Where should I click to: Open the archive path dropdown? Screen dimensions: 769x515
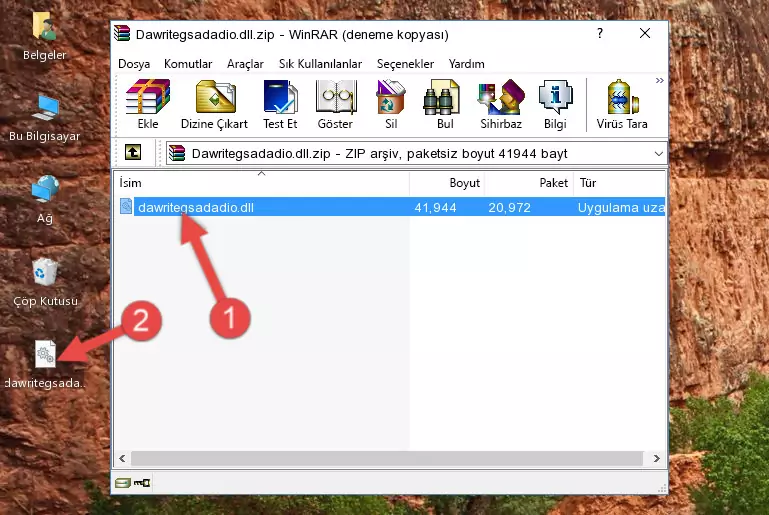pos(658,154)
